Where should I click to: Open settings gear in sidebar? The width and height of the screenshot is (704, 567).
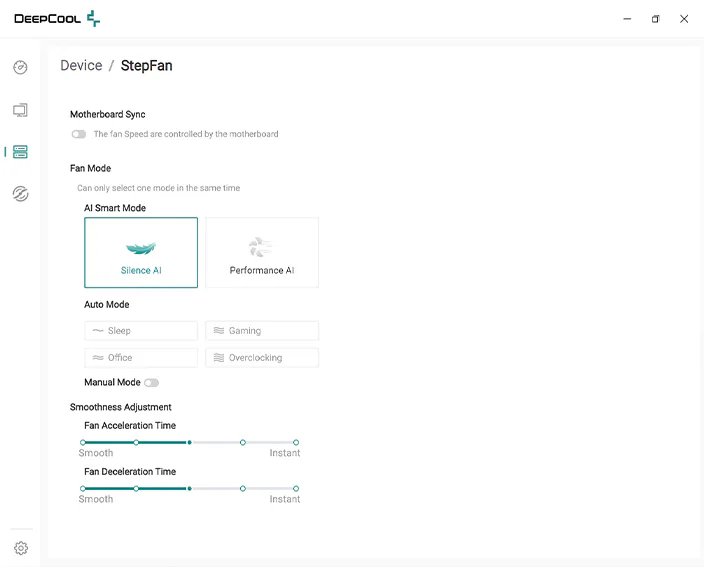[x=21, y=548]
